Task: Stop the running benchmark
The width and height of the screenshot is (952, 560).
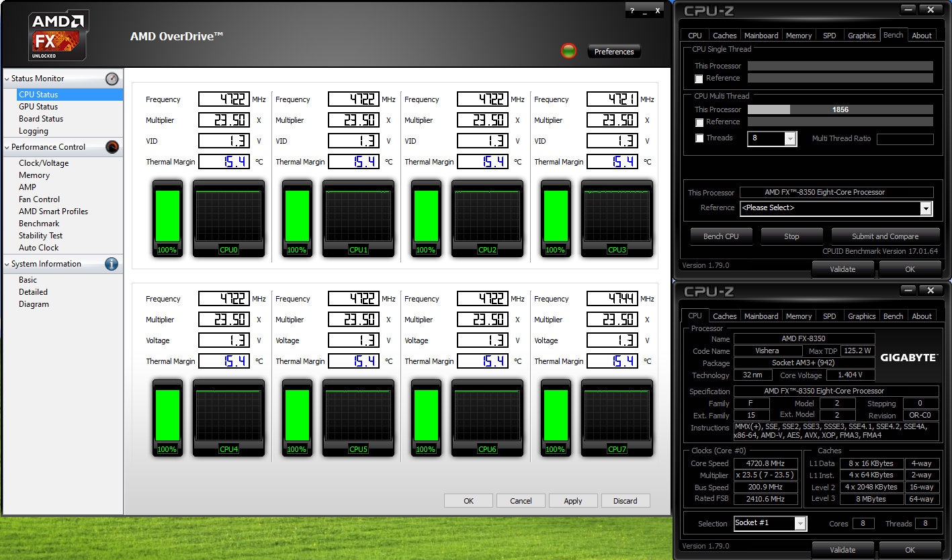Action: (791, 236)
